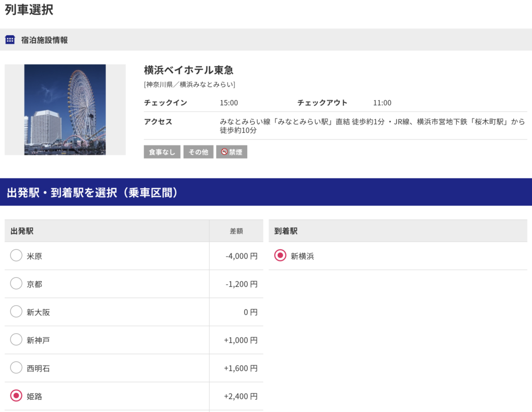The height and width of the screenshot is (412, 532).
Task: Click the チェックアウト label
Action: coord(322,103)
